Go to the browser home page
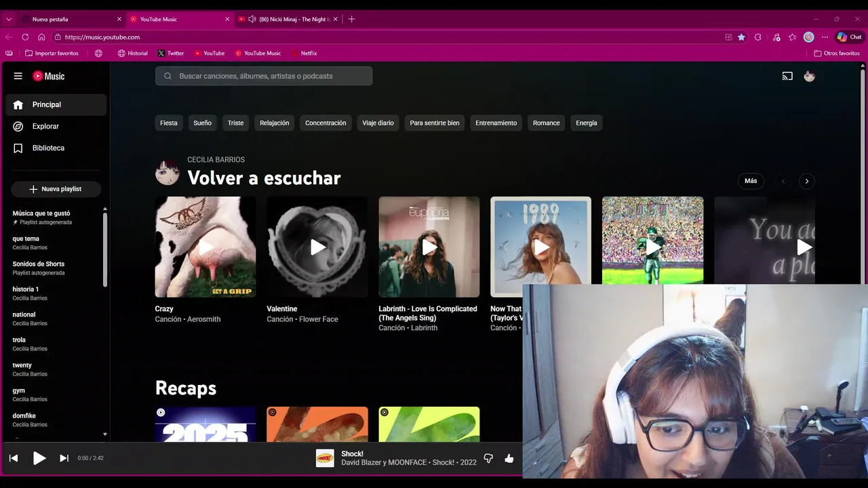This screenshot has height=488, width=868. pos(41,37)
